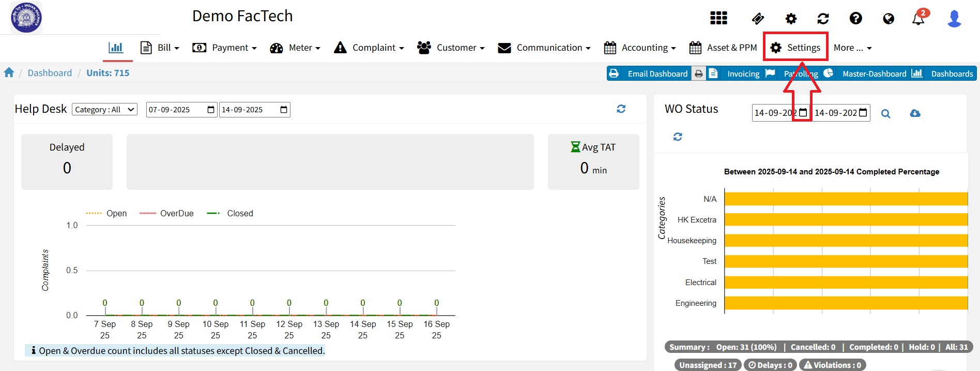Click the sync arrows icon in header
Screen dimensions: 980x371
click(x=823, y=19)
